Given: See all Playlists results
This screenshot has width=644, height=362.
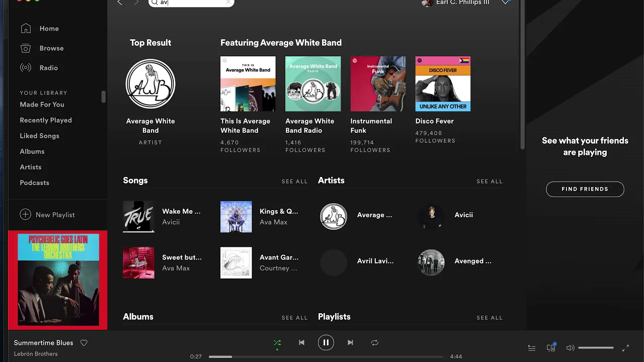Looking at the screenshot, I should [490, 318].
